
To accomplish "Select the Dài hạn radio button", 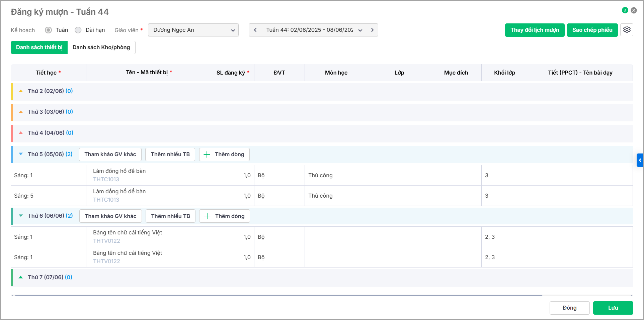I will tap(78, 30).
